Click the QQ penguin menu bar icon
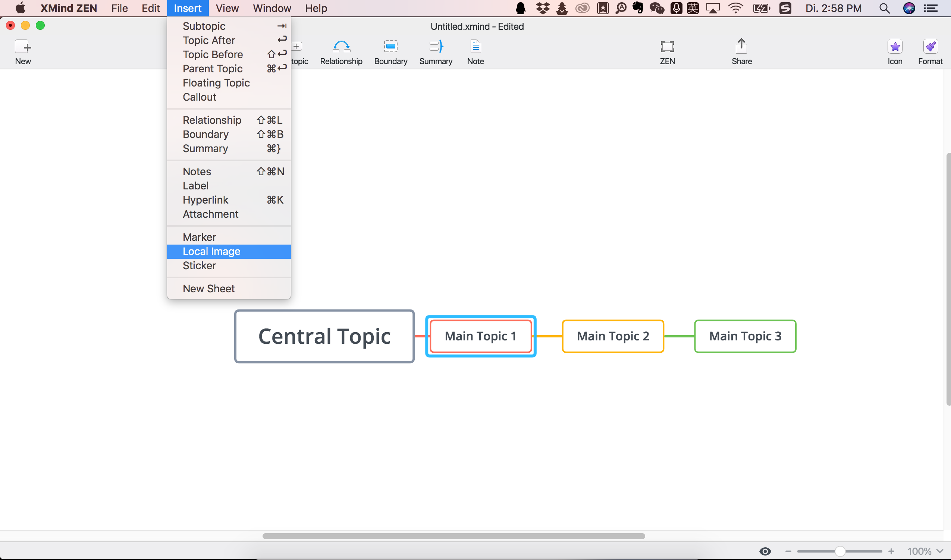 coord(520,8)
